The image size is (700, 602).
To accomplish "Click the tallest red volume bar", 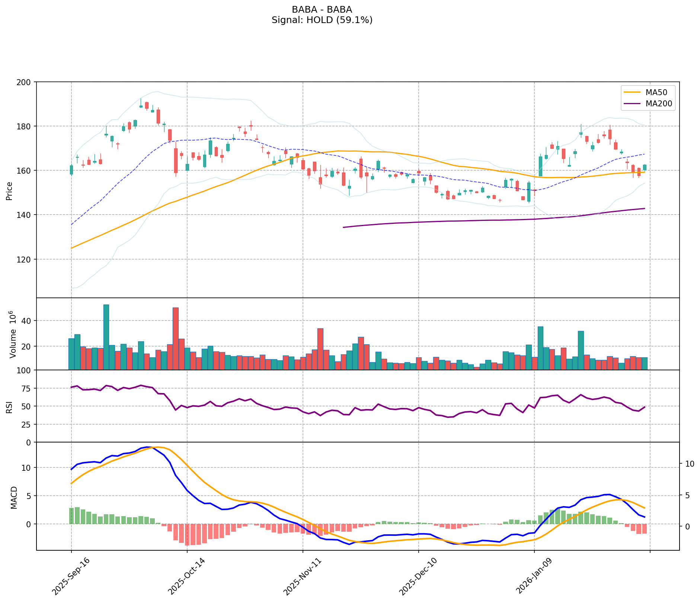I will pos(176,338).
